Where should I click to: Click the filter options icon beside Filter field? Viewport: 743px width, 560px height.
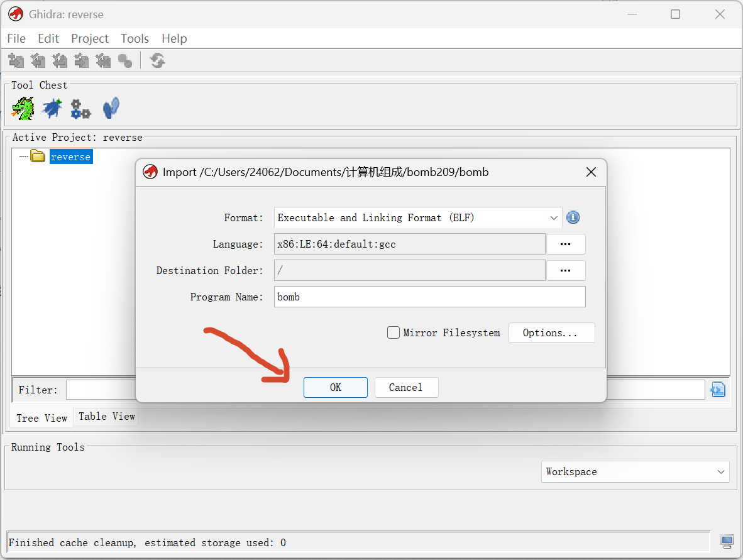pos(717,390)
